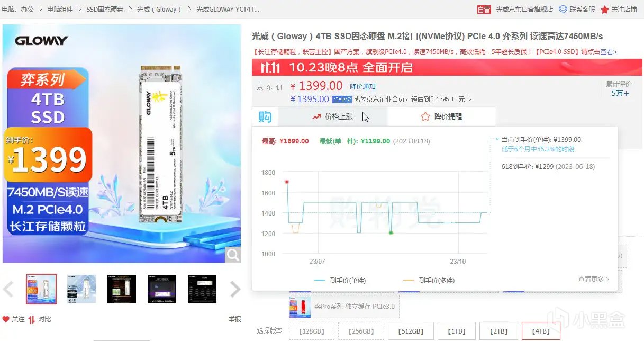Click 当前到手价(单件): ¥1399.00 text
Viewport: 644px width, 341px height.
(541, 140)
